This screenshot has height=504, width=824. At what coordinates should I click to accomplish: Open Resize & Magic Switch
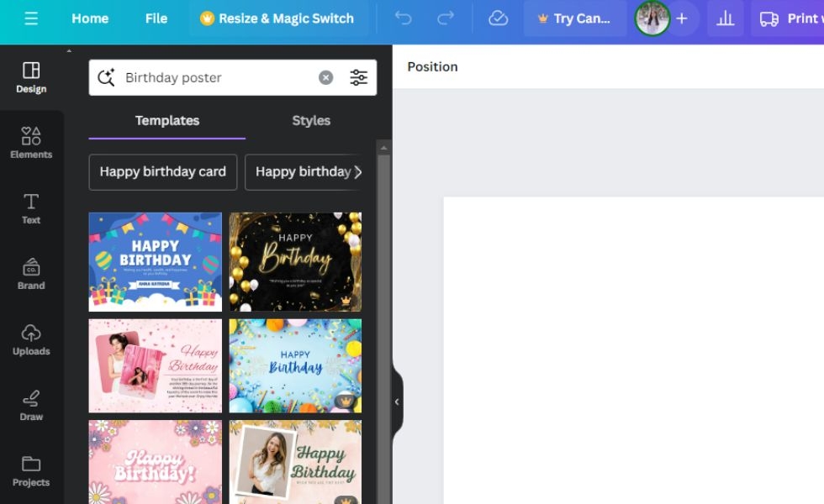tap(277, 18)
